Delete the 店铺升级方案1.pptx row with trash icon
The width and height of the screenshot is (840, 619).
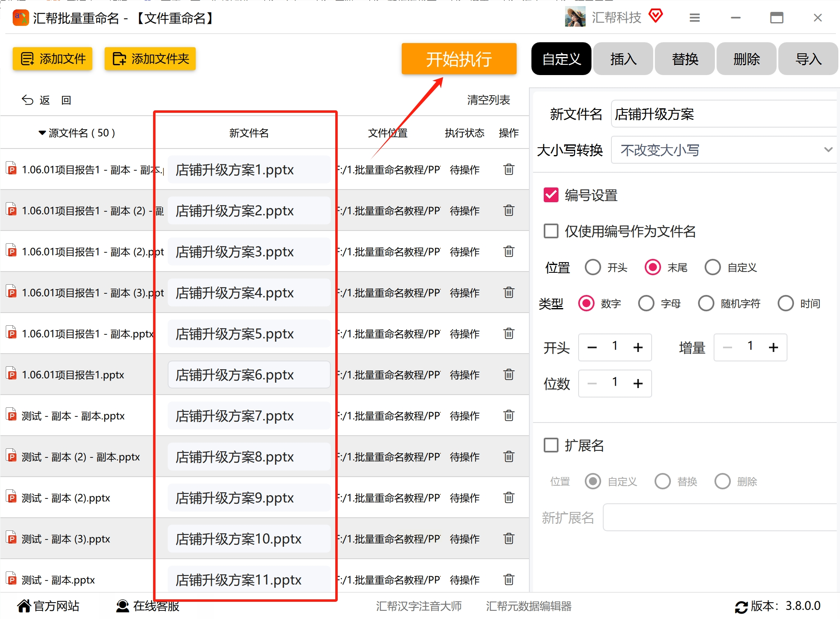[x=508, y=169]
